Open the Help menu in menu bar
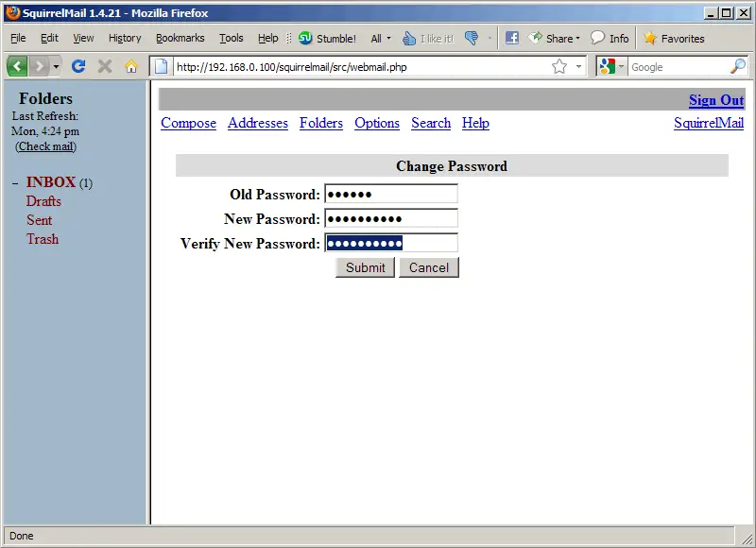 point(267,38)
